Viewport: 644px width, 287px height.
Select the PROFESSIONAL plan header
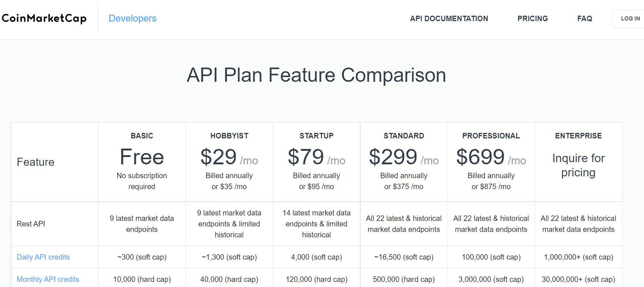(x=491, y=136)
